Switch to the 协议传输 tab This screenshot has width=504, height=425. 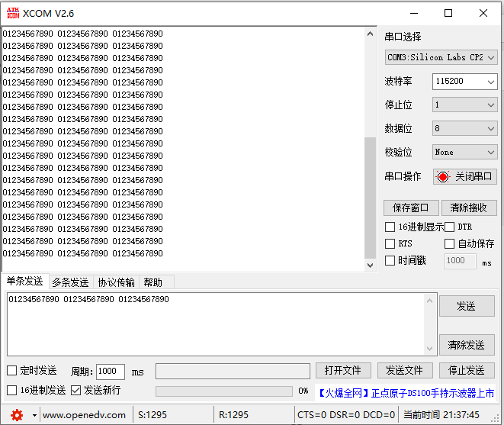pyautogui.click(x=117, y=282)
